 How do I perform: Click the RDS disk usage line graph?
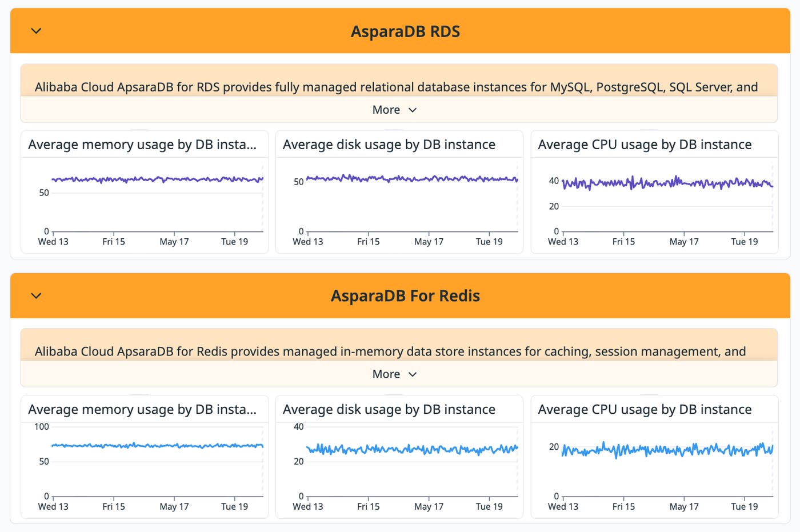412,179
